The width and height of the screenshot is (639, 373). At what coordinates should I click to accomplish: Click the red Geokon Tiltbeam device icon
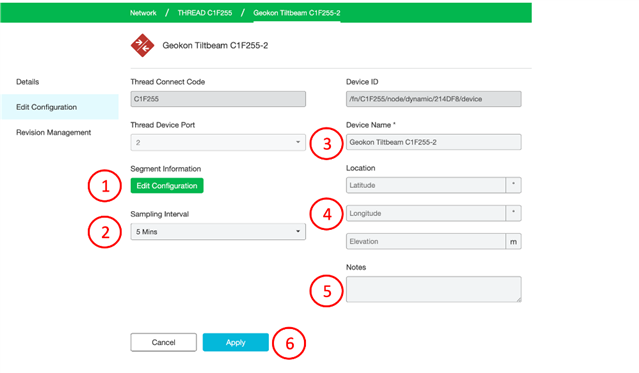pyautogui.click(x=142, y=45)
